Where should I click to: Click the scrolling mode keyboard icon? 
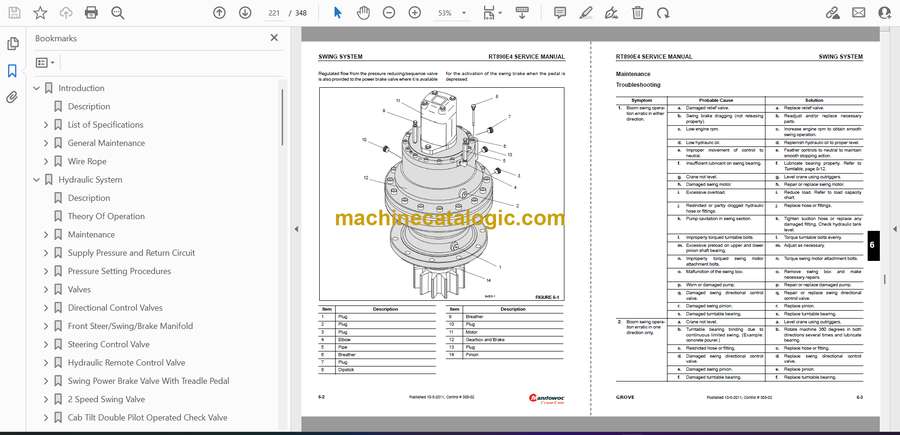(522, 13)
